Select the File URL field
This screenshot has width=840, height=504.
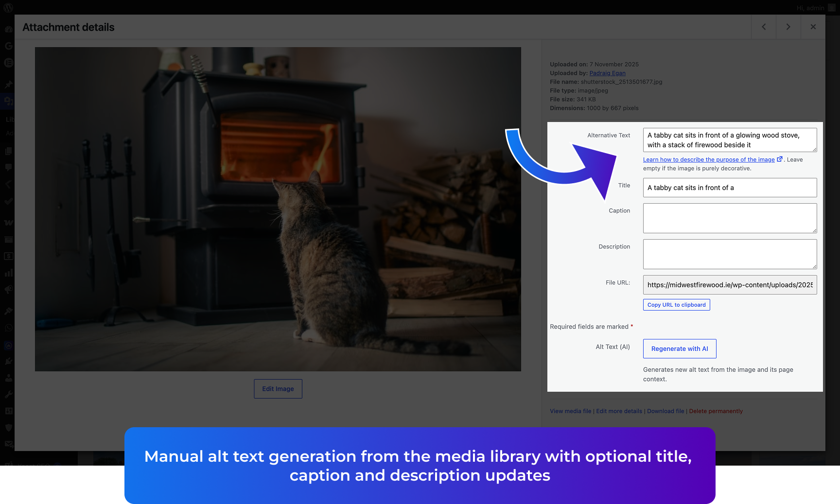(730, 285)
